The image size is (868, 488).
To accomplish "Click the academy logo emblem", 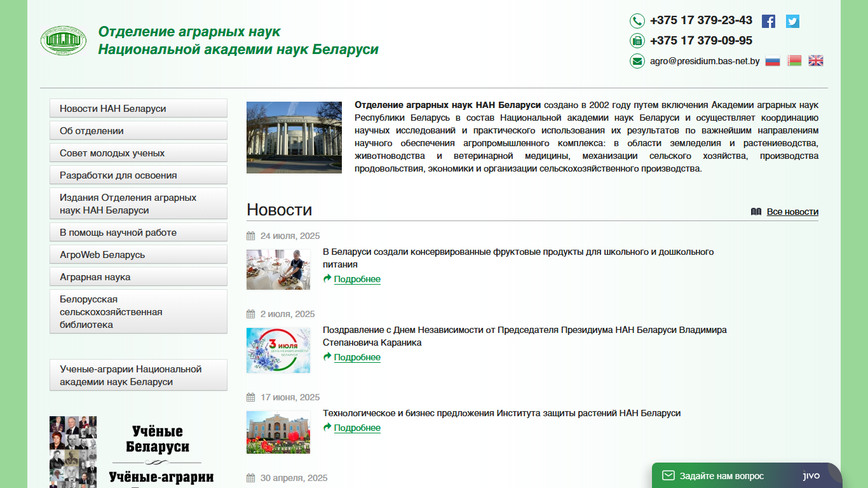I will tap(64, 41).
